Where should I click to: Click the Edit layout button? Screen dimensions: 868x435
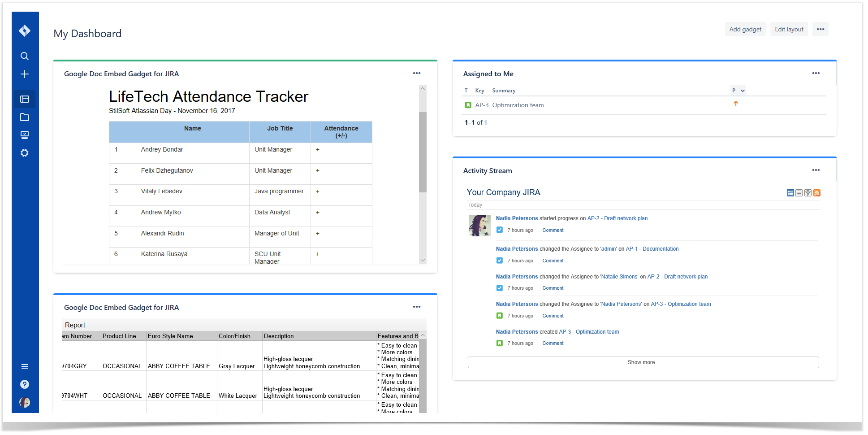tap(789, 29)
